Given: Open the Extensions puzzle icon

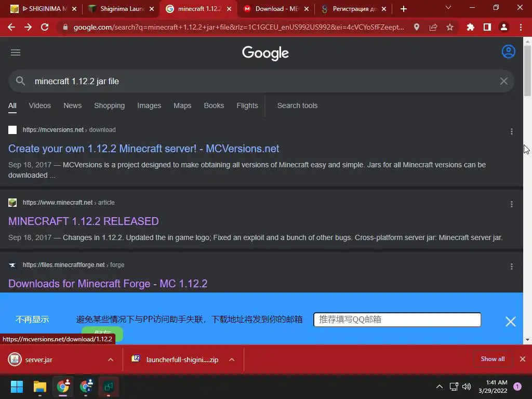Looking at the screenshot, I should point(470,27).
